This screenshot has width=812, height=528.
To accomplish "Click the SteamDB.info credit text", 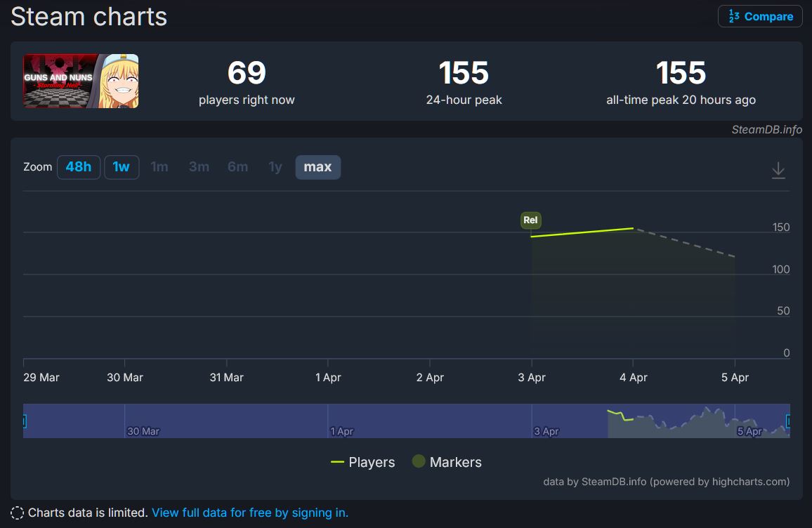I will (766, 129).
